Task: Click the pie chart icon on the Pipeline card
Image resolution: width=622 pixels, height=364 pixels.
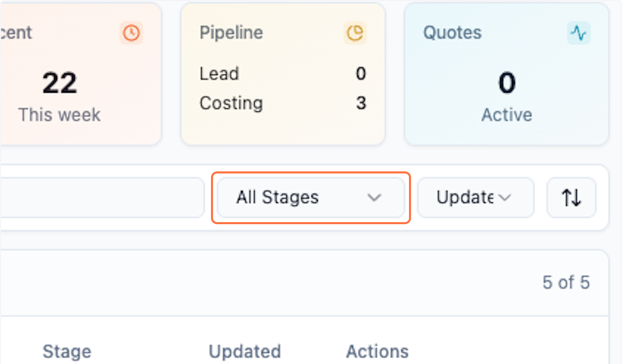Action: coord(354,33)
